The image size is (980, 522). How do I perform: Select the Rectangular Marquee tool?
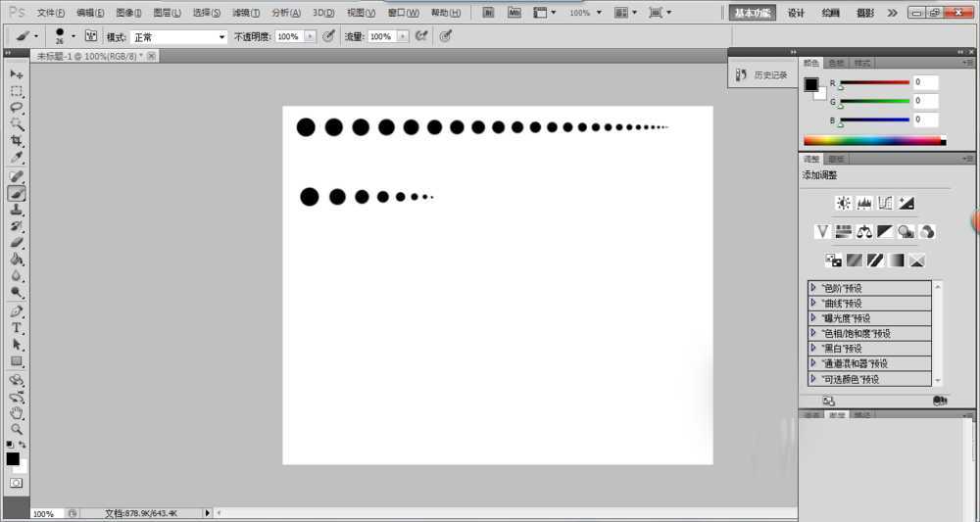(x=17, y=91)
